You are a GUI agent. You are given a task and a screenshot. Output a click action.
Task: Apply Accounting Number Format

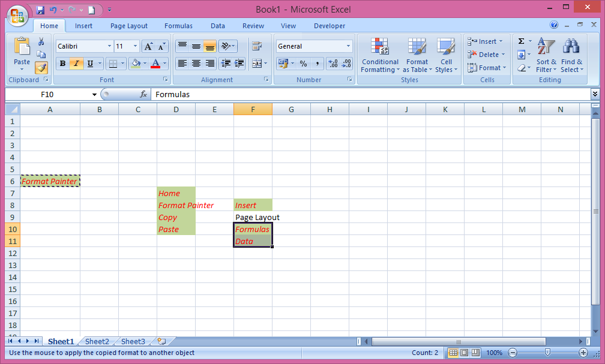point(283,64)
